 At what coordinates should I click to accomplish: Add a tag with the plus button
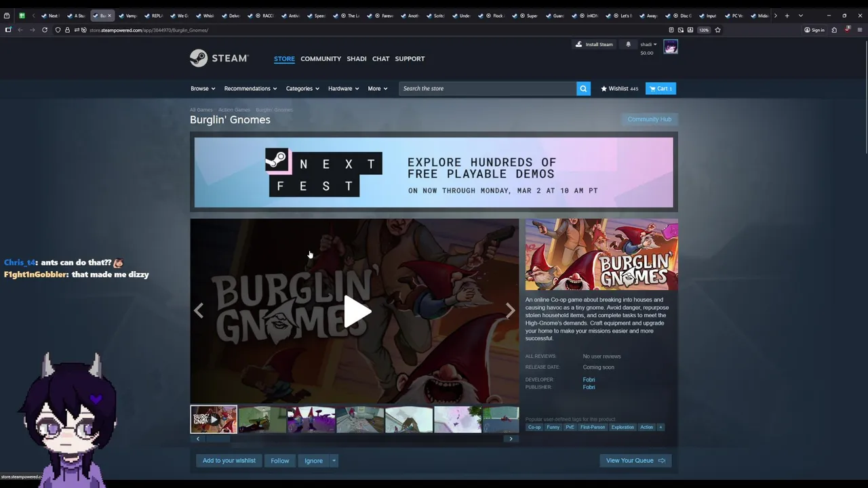pos(660,427)
